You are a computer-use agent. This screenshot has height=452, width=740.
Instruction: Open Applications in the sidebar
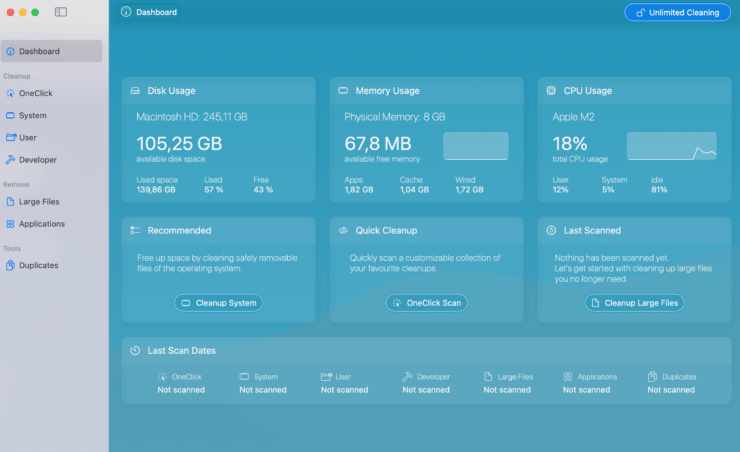42,223
